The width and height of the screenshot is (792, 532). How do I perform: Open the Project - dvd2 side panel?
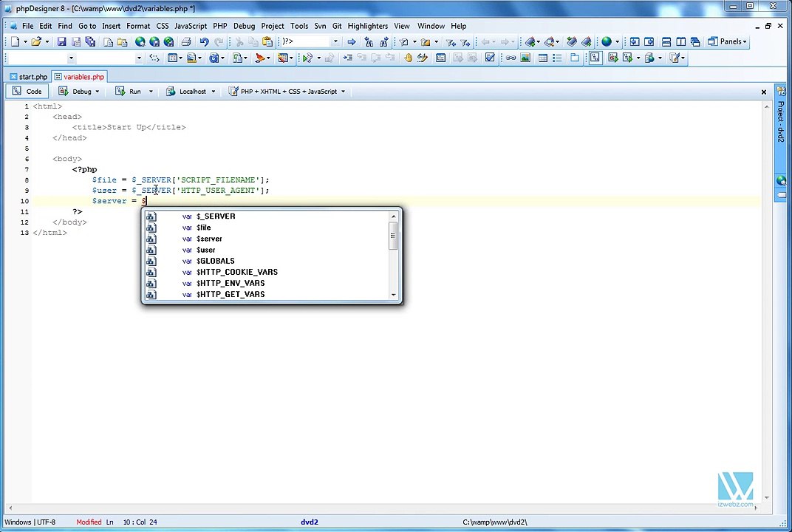point(781,121)
